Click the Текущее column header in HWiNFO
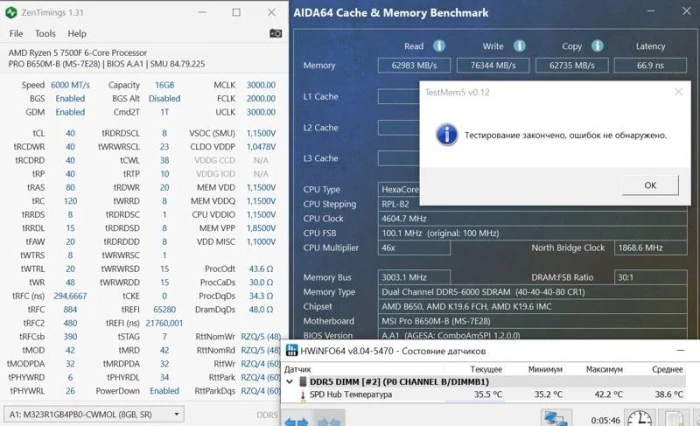Viewport: 700px width, 426px height. (486, 369)
